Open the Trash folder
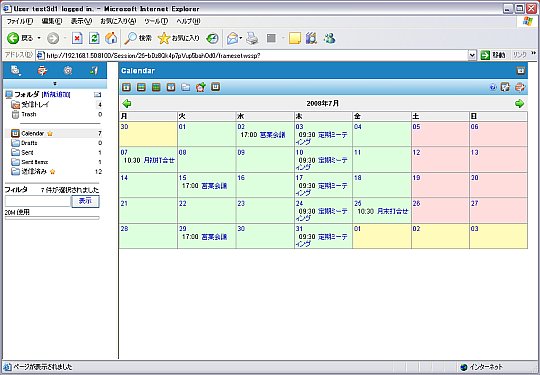 tap(29, 114)
